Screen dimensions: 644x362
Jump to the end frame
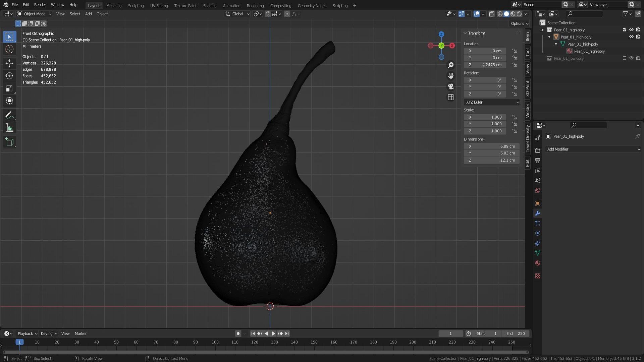click(287, 334)
